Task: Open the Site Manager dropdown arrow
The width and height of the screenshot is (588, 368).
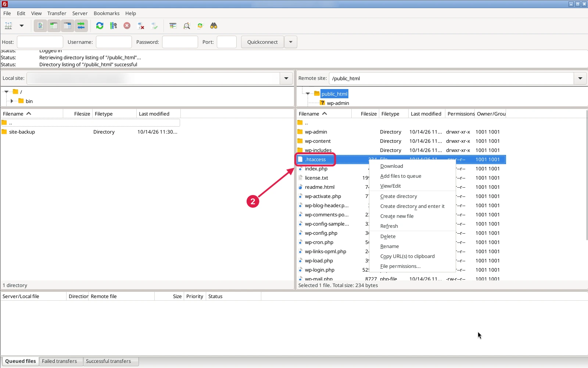Action: point(22,26)
